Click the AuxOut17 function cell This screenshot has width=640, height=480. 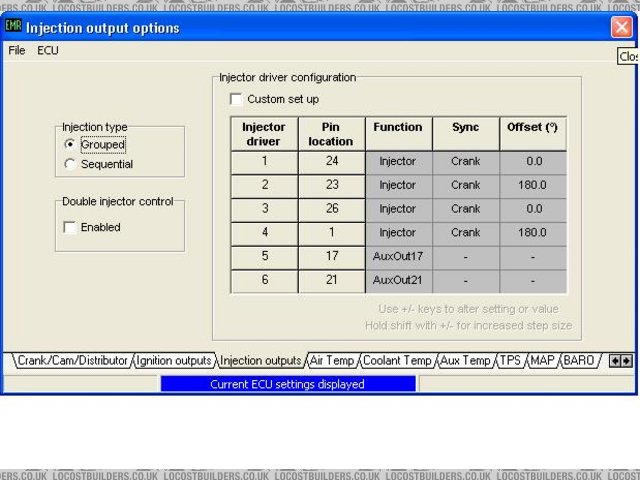click(x=399, y=257)
